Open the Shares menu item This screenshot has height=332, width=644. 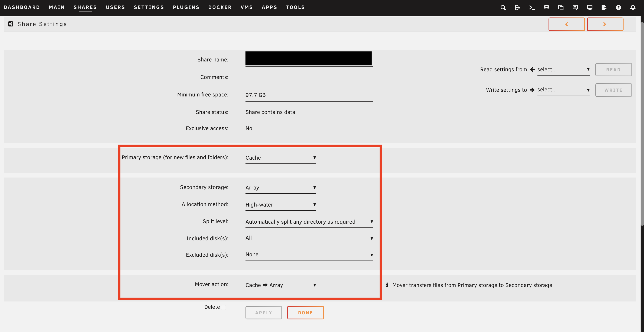pos(85,7)
